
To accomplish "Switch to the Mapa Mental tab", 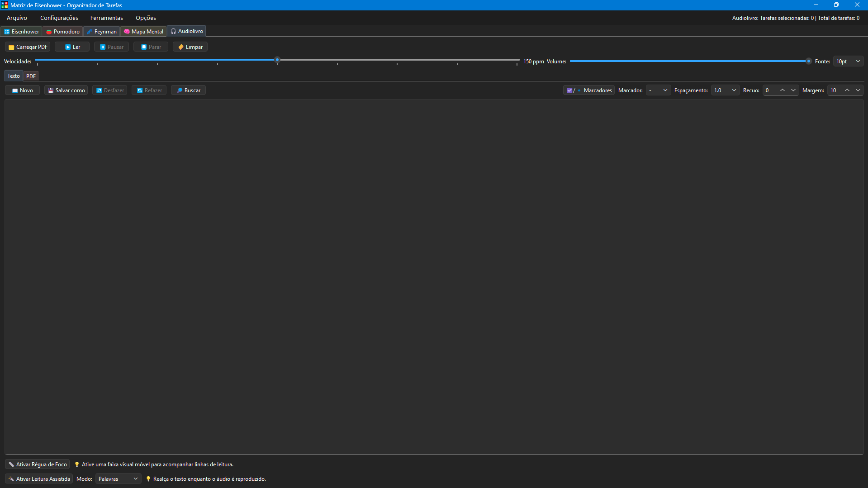I will [143, 32].
